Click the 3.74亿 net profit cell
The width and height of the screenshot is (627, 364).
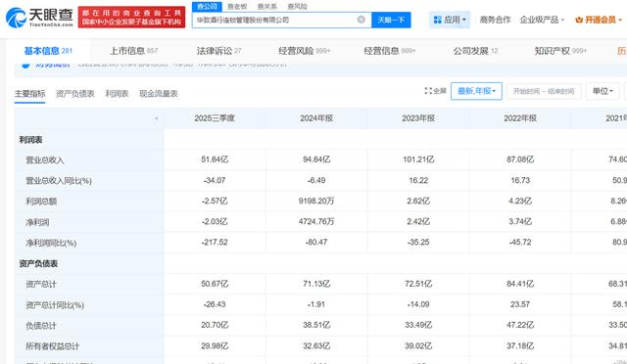click(x=520, y=222)
